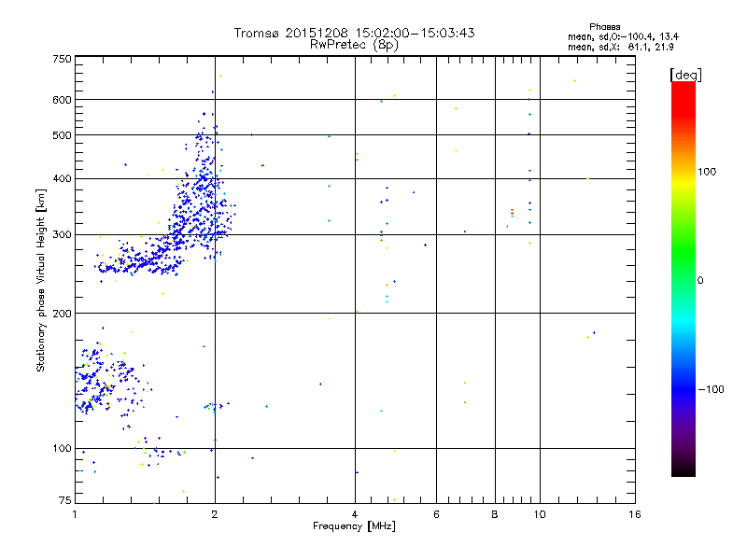The width and height of the screenshot is (747, 560).
Task: Click the x-axis tick label '8'
Action: [495, 514]
